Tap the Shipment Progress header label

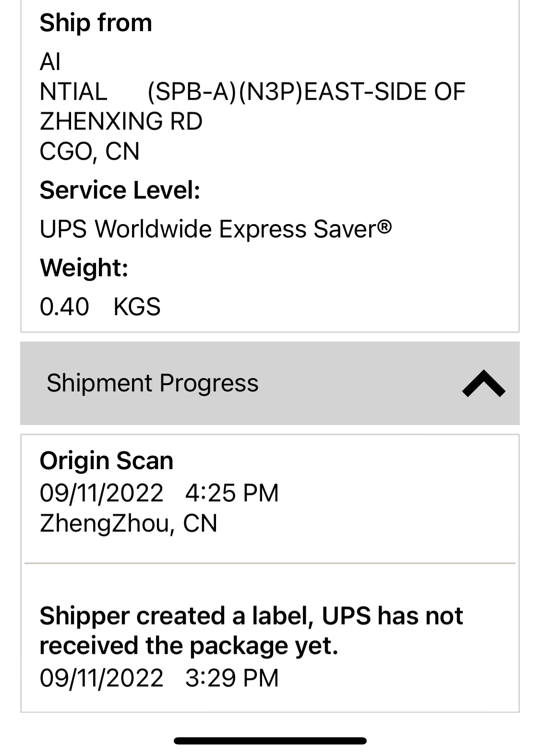[152, 383]
